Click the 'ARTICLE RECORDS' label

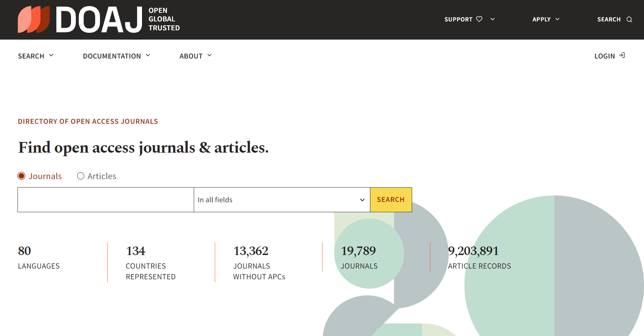[x=480, y=266]
